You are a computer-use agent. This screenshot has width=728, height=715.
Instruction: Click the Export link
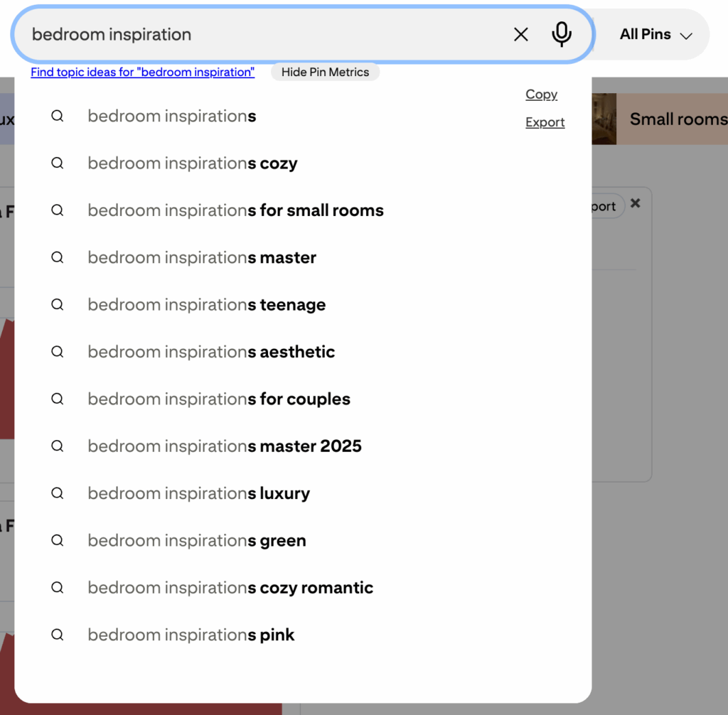tap(545, 122)
